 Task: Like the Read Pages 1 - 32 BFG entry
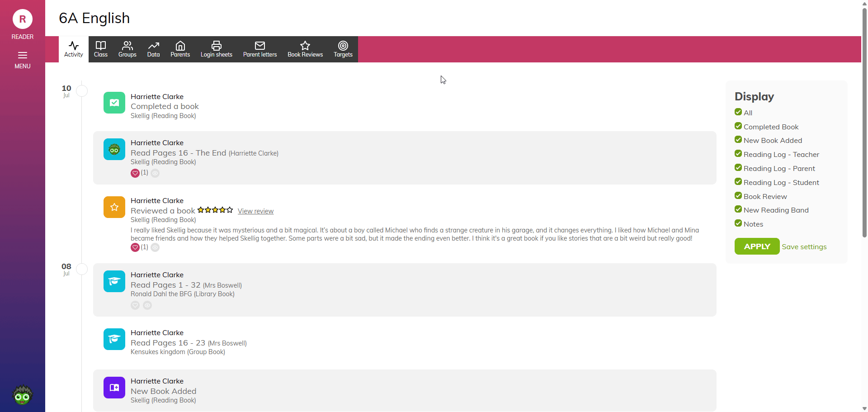coord(135,305)
